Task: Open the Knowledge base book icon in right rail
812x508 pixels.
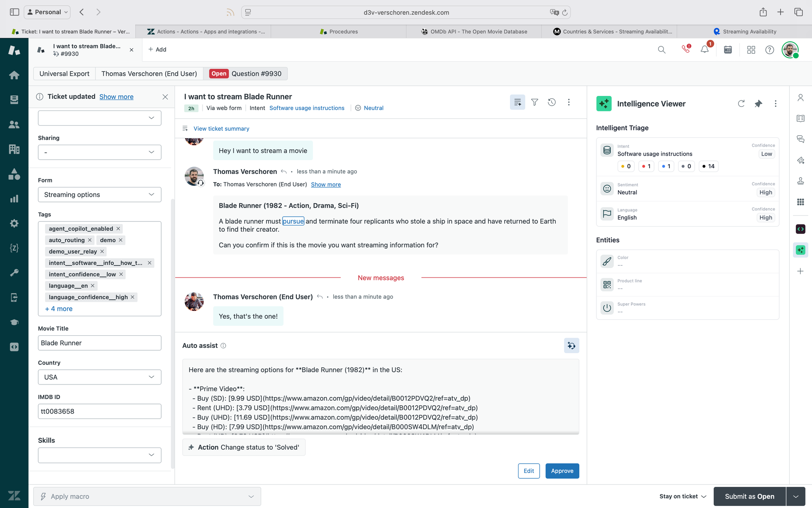Action: point(800,118)
